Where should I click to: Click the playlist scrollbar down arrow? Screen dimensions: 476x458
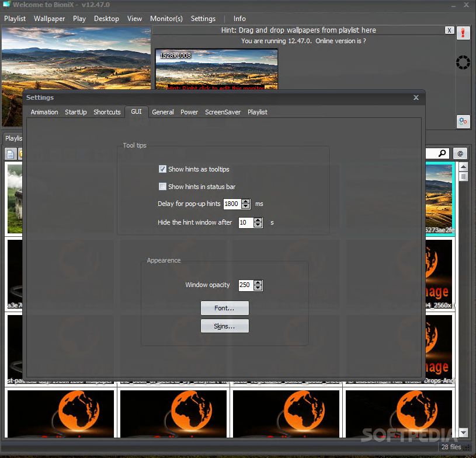463,432
